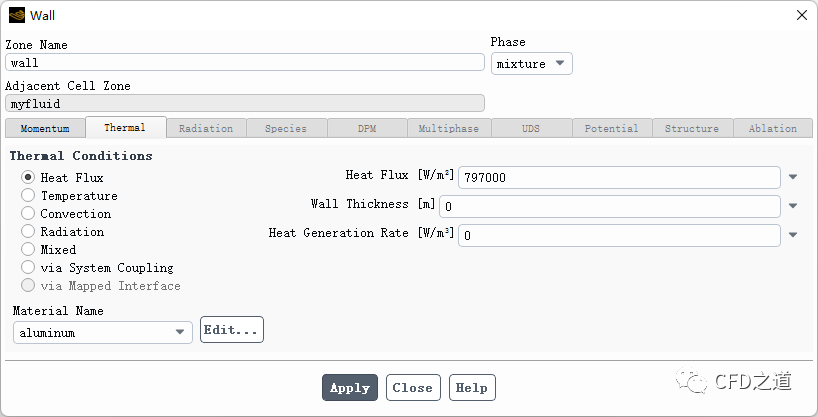This screenshot has height=417, width=818.
Task: Click the Heat Generation Rate value field
Action: [619, 235]
